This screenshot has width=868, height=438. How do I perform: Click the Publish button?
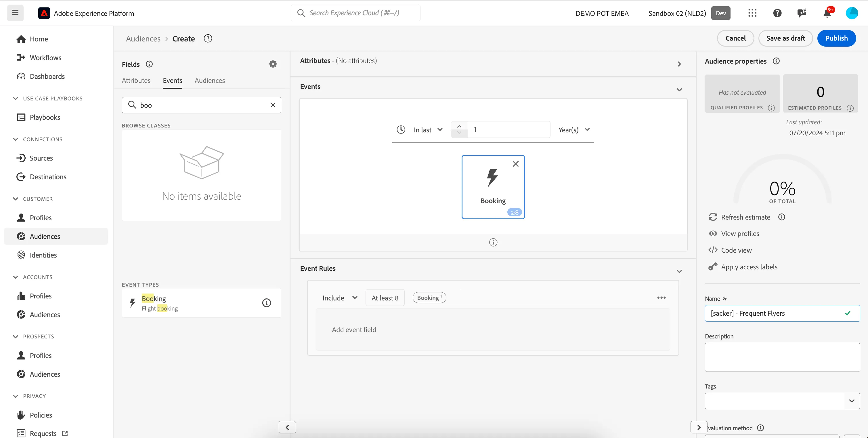pyautogui.click(x=836, y=38)
